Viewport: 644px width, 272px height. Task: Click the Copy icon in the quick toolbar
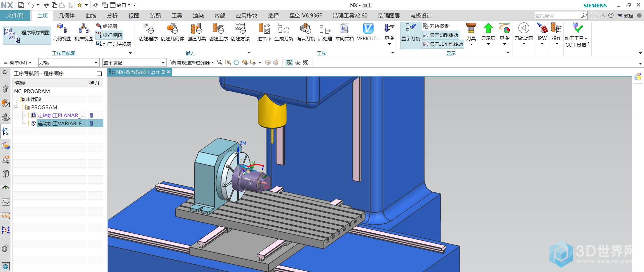coord(54,5)
